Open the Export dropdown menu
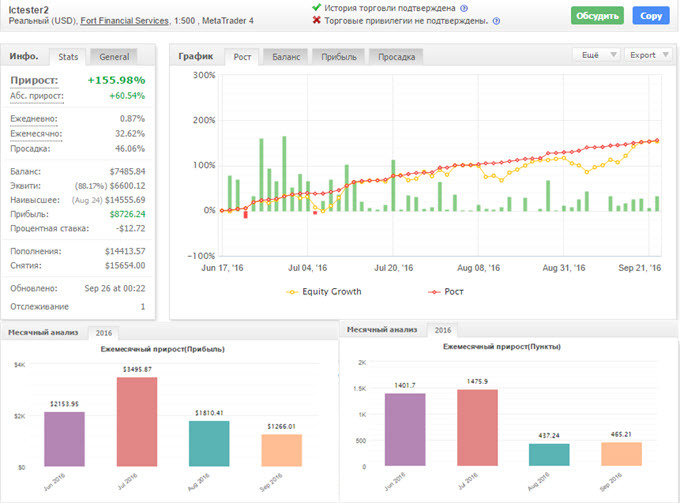Image resolution: width=680 pixels, height=503 pixels. [x=648, y=55]
